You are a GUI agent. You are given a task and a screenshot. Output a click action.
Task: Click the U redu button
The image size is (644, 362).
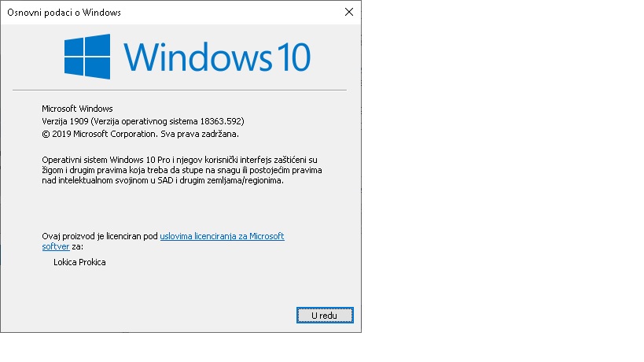click(325, 315)
